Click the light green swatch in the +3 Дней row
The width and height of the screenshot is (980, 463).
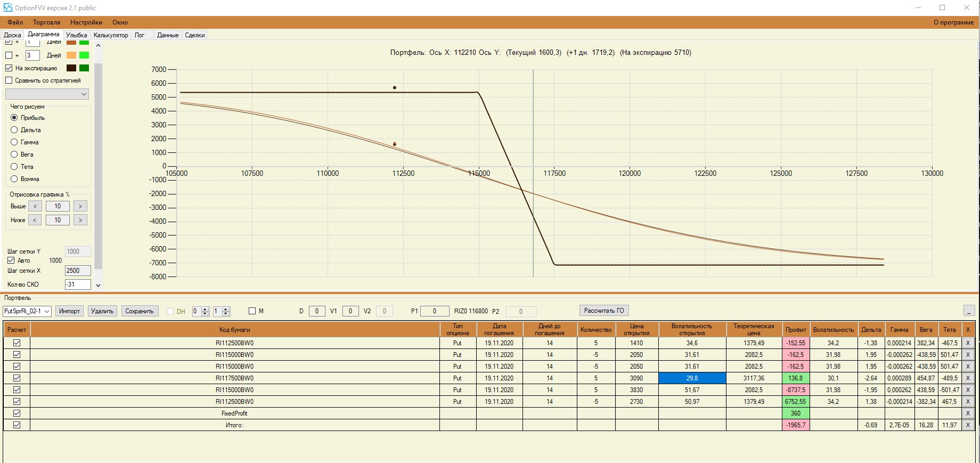84,55
